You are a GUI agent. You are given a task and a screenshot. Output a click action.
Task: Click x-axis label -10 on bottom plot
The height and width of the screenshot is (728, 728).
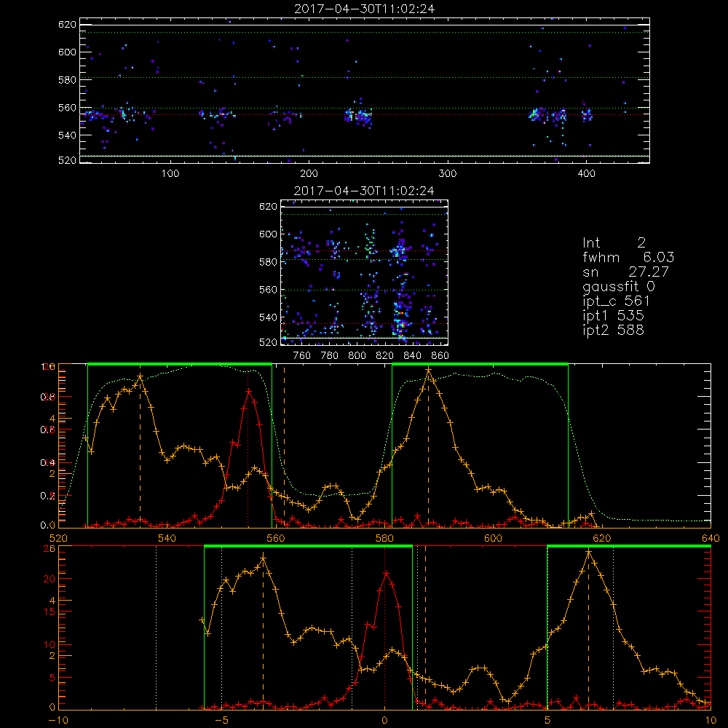(x=58, y=720)
